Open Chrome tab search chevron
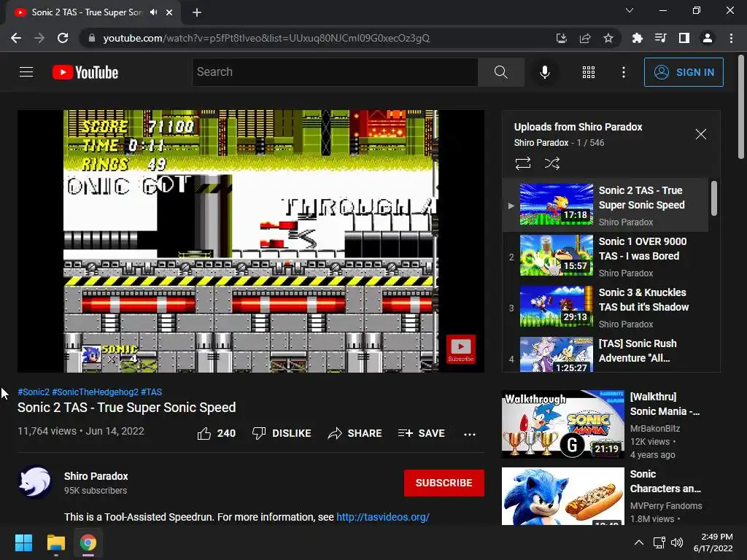 coord(630,10)
